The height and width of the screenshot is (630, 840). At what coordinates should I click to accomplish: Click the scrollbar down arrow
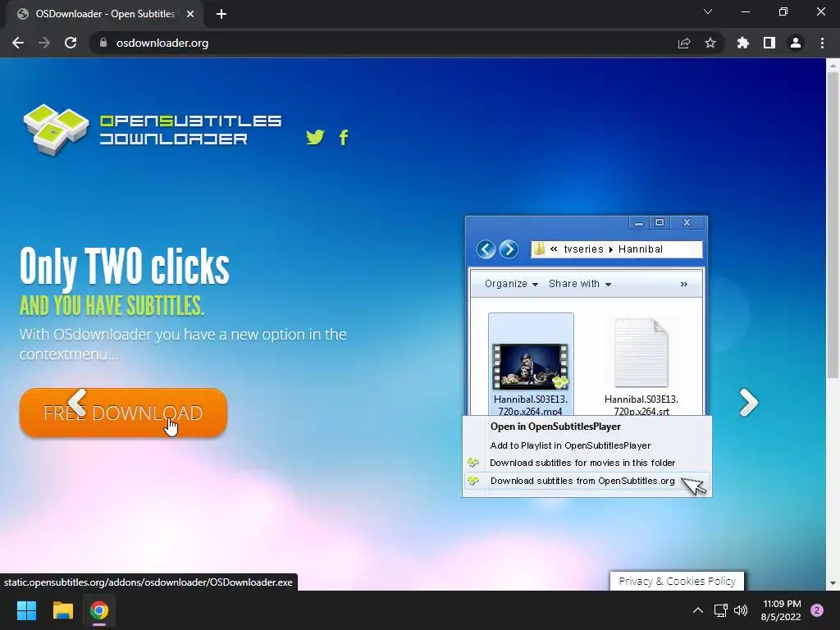pos(833,583)
